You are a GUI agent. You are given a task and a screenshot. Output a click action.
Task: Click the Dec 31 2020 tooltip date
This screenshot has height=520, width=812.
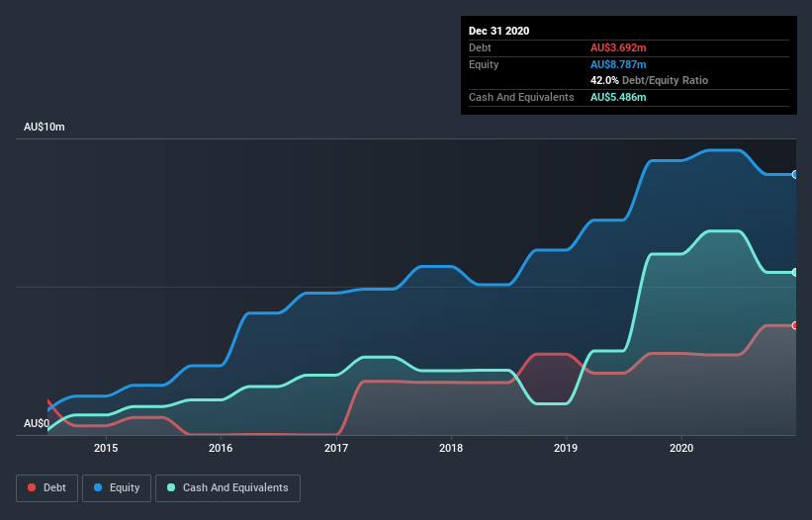[x=498, y=31]
